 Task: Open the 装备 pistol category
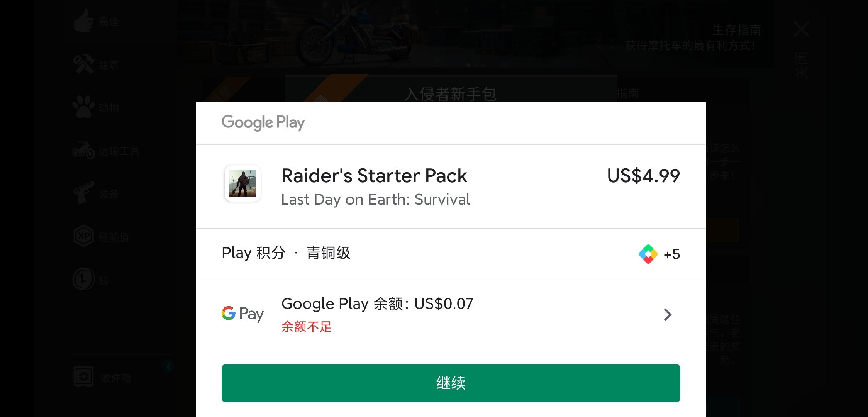click(x=97, y=194)
